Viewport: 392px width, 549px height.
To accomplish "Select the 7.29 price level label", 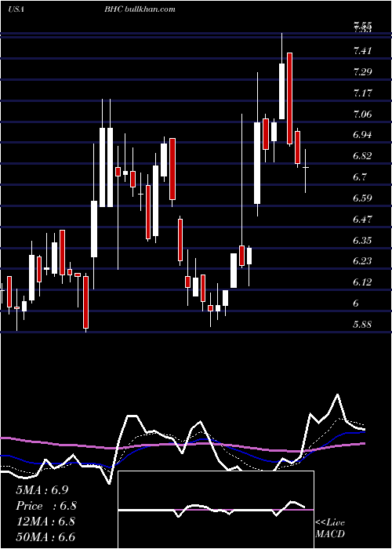I will click(x=362, y=72).
